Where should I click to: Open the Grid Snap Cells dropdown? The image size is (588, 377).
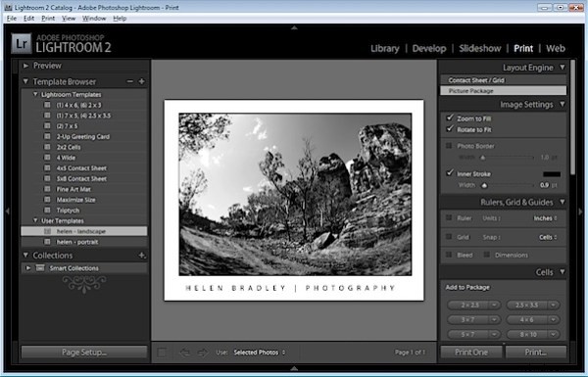[x=548, y=237]
